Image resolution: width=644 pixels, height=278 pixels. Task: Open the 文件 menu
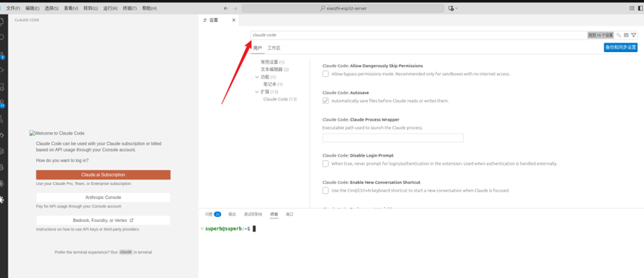point(13,8)
